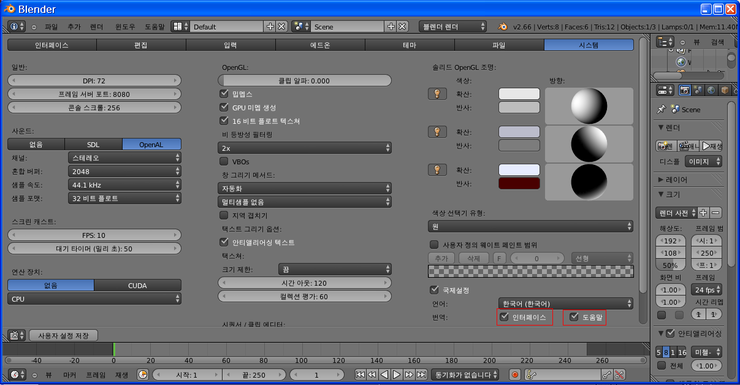Add a new scene with plus next to Scene field
The height and width of the screenshot is (385, 740).
[391, 26]
